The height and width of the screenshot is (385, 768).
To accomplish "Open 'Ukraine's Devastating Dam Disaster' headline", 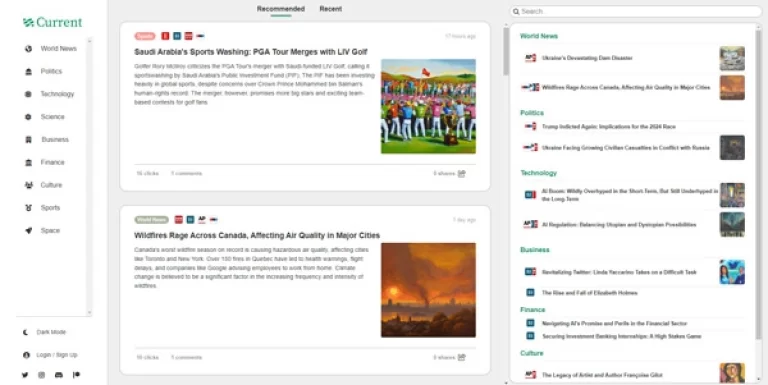I will [x=587, y=58].
